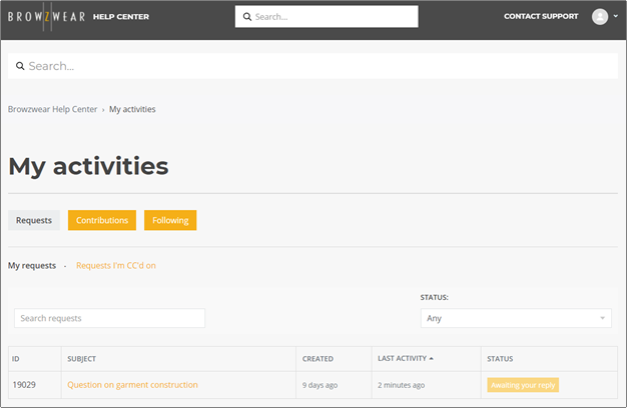Viewport: 627px width, 408px height.
Task: Click the Awaiting your reply badge
Action: [523, 385]
